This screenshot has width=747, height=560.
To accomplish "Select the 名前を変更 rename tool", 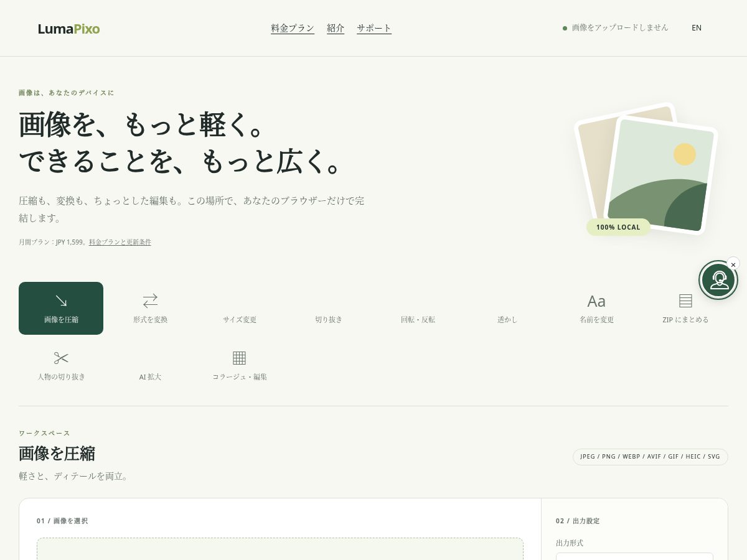I will point(596,308).
